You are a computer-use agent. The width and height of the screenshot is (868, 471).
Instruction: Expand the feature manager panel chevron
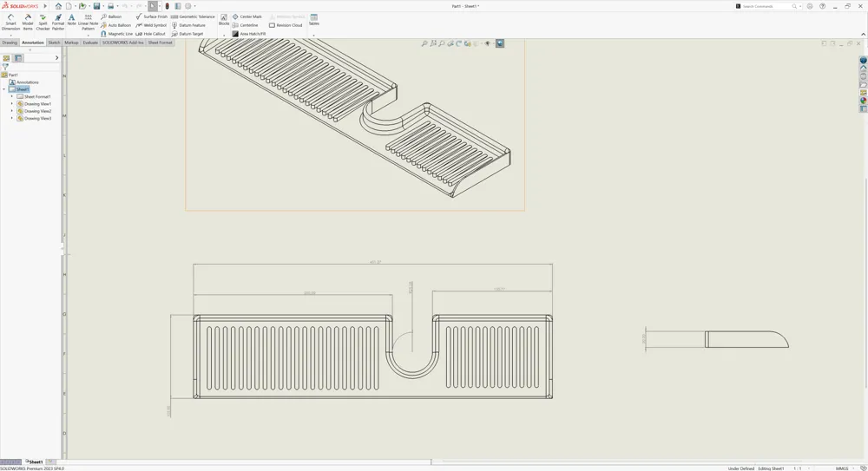tap(56, 58)
